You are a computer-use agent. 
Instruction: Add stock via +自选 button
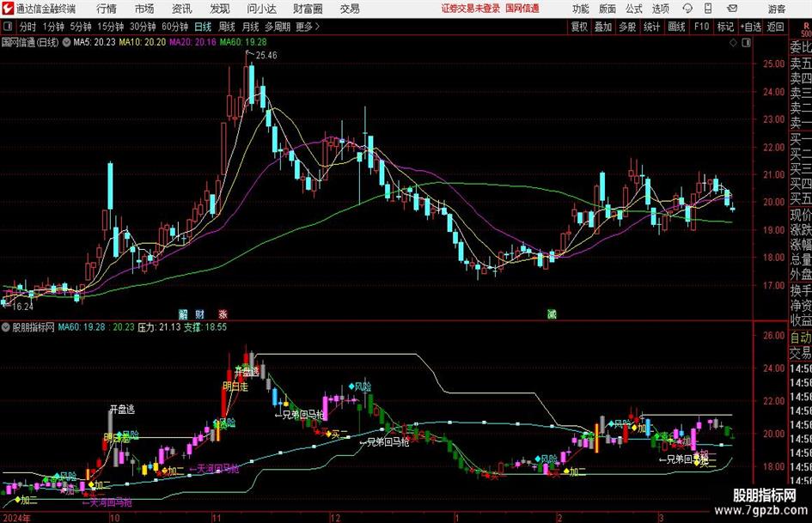pyautogui.click(x=751, y=27)
